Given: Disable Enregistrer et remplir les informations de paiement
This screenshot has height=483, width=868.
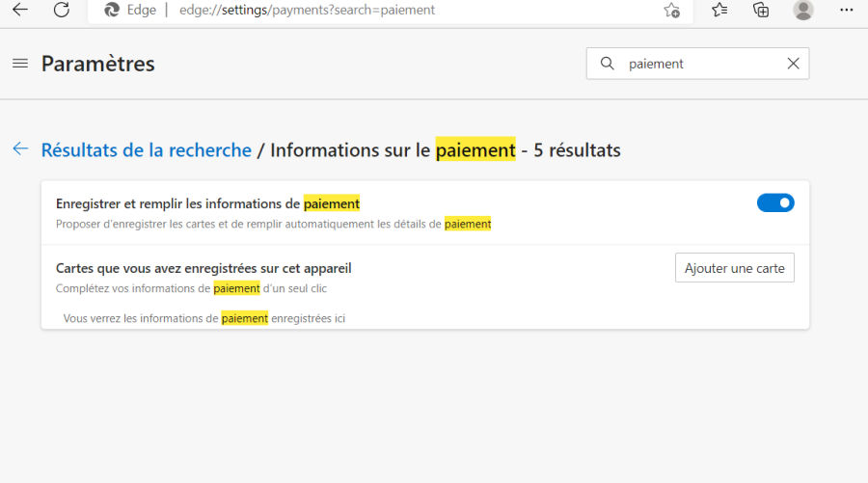Looking at the screenshot, I should (x=775, y=203).
